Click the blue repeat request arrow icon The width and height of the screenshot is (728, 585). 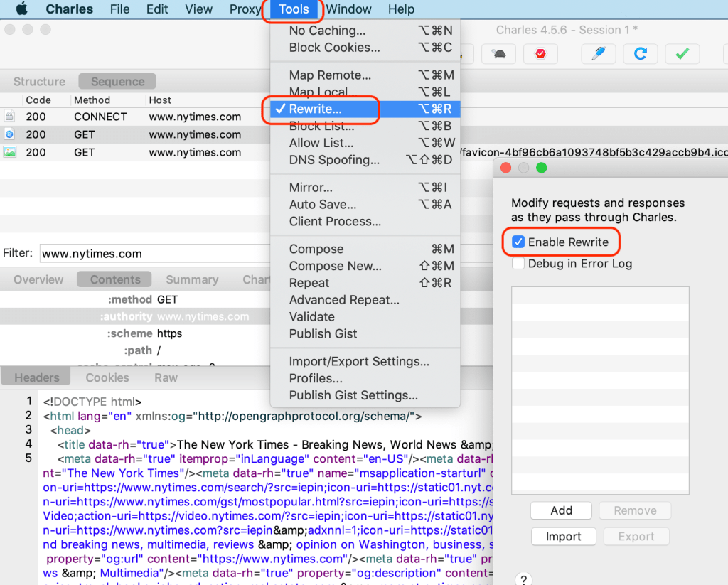click(640, 54)
